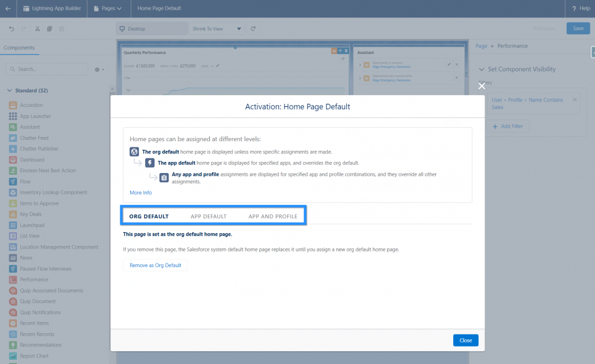Click the Close button in dialog
Screen dimensions: 595x364
(x=465, y=341)
